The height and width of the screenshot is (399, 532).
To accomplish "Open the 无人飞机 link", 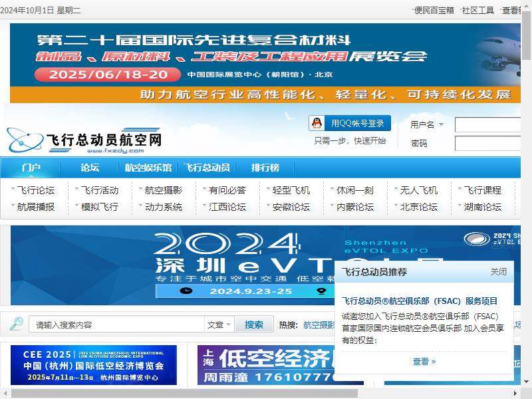I will point(419,190).
